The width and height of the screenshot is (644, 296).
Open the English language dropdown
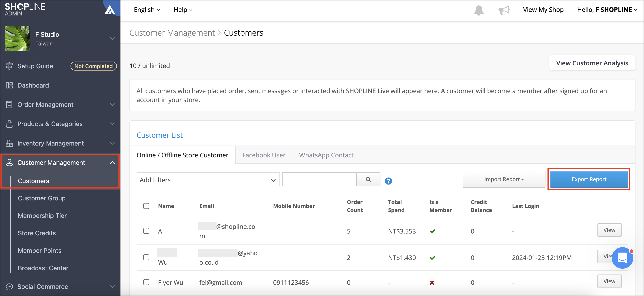(x=147, y=10)
